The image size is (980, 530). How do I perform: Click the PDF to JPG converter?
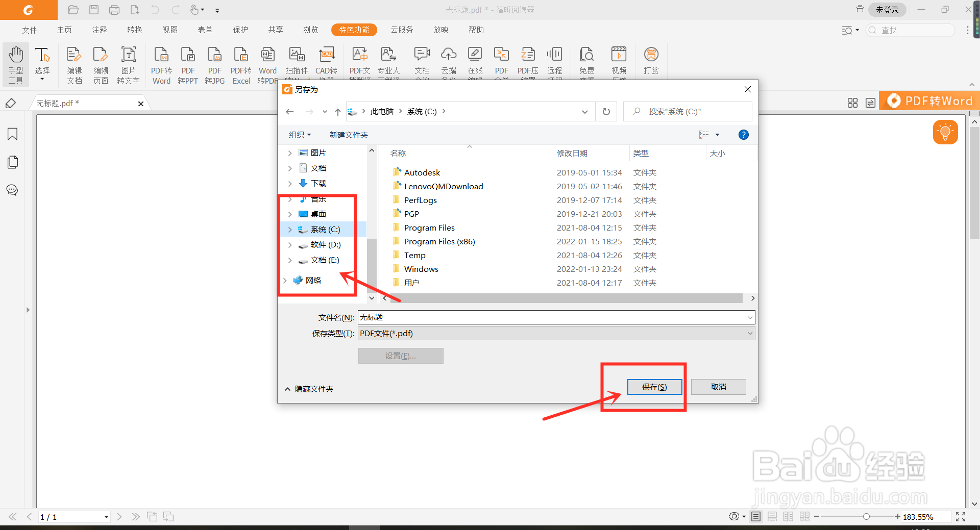(214, 64)
